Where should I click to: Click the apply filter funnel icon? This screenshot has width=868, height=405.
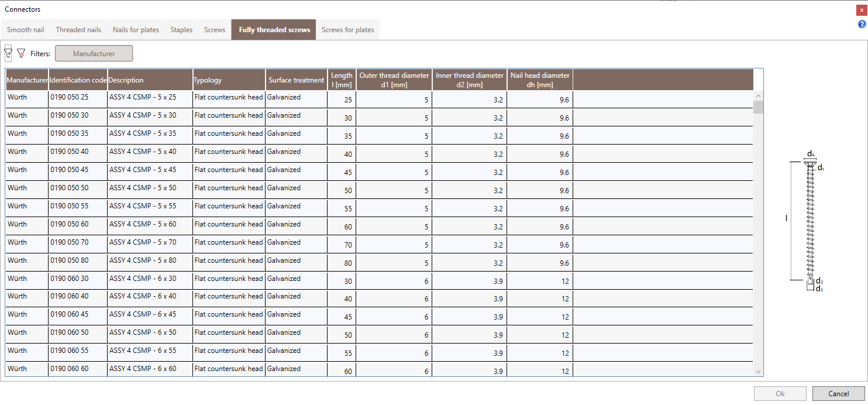tap(8, 53)
